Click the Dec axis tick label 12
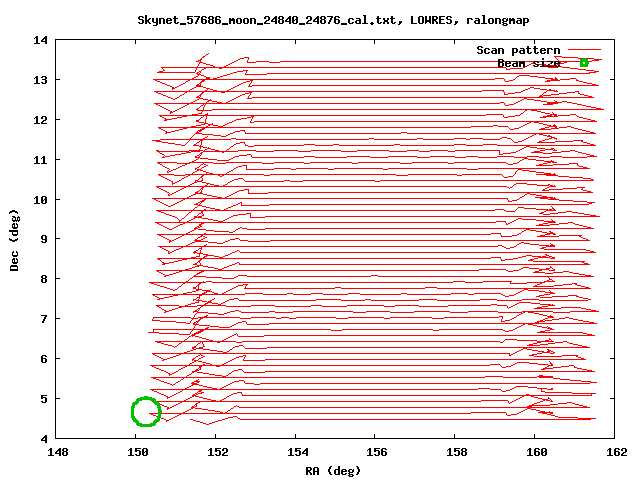 point(40,120)
